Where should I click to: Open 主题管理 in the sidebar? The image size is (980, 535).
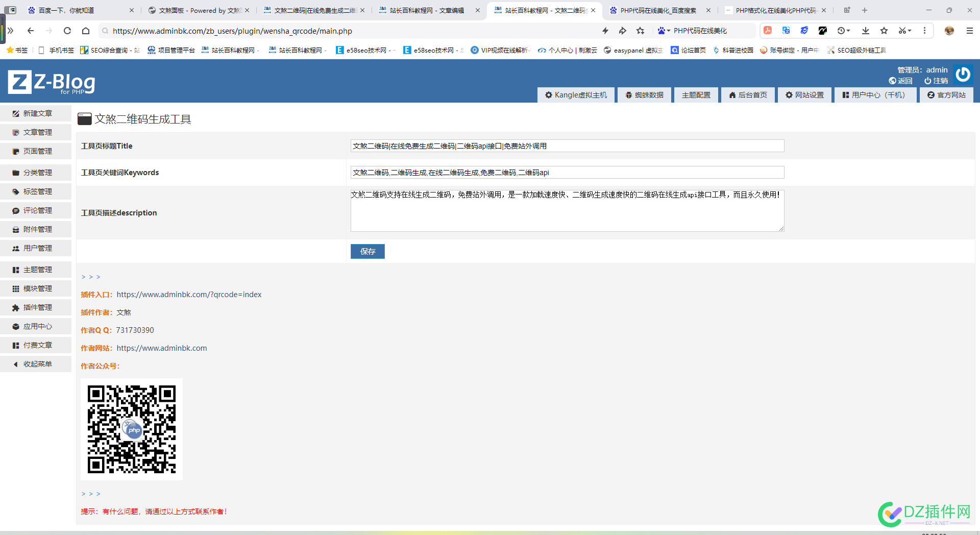click(36, 270)
